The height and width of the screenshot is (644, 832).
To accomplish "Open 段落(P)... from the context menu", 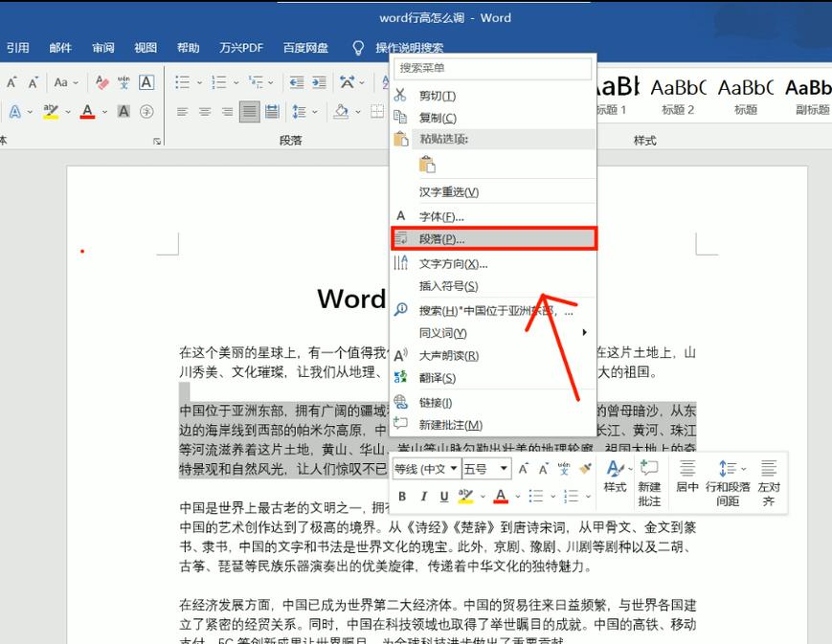I will 493,238.
